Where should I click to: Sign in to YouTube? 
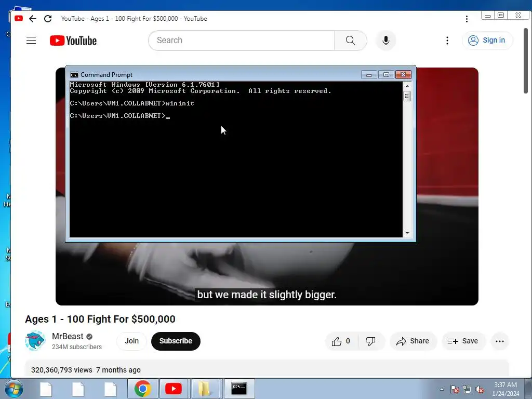tap(487, 41)
